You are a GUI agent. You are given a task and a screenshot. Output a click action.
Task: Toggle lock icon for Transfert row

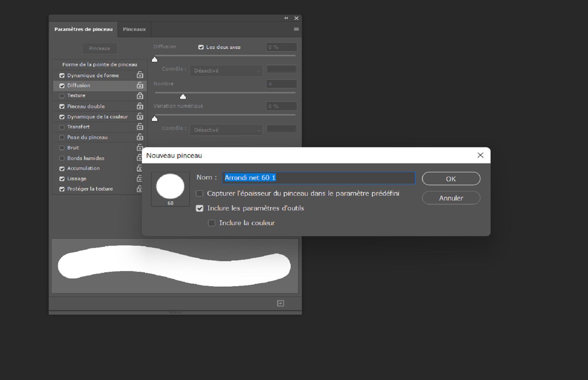click(140, 127)
